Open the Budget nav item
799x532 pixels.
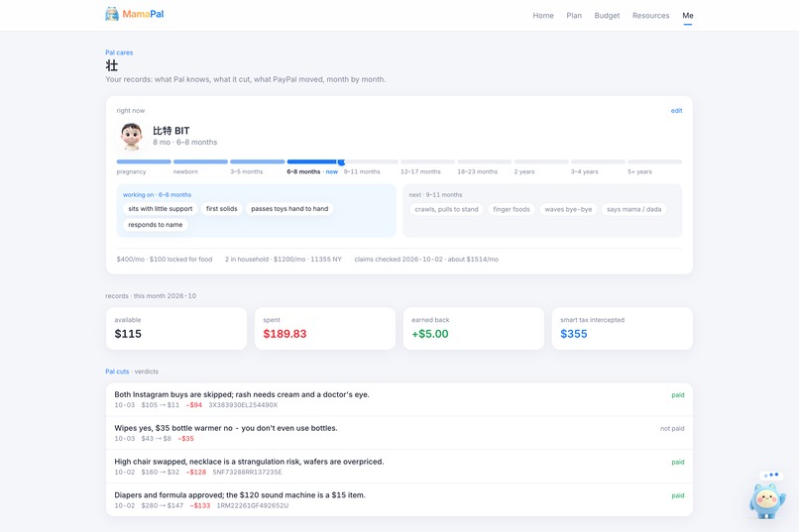pyautogui.click(x=607, y=15)
